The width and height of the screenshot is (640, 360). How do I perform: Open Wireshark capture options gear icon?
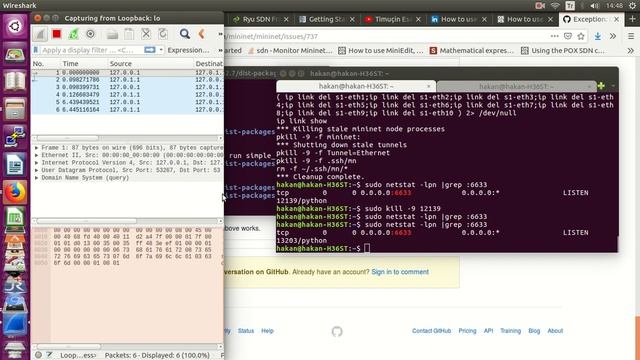(x=91, y=34)
